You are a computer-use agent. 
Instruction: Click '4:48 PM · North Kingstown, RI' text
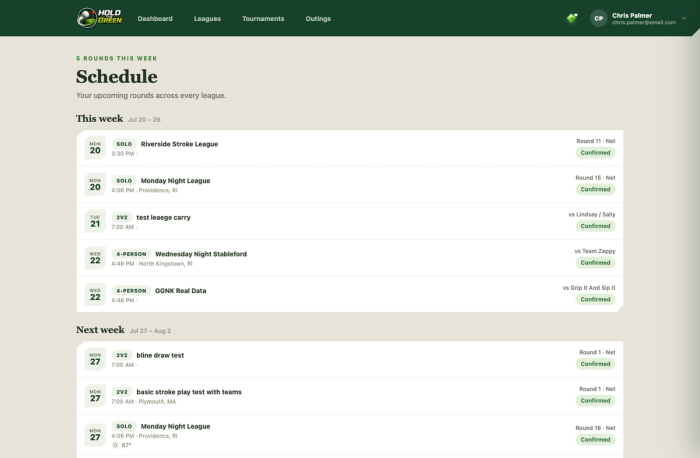(x=152, y=264)
